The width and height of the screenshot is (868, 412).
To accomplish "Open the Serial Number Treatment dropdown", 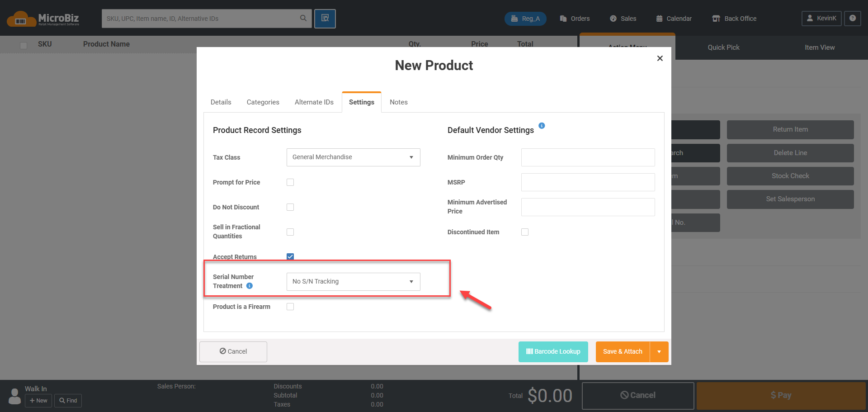I will [354, 282].
